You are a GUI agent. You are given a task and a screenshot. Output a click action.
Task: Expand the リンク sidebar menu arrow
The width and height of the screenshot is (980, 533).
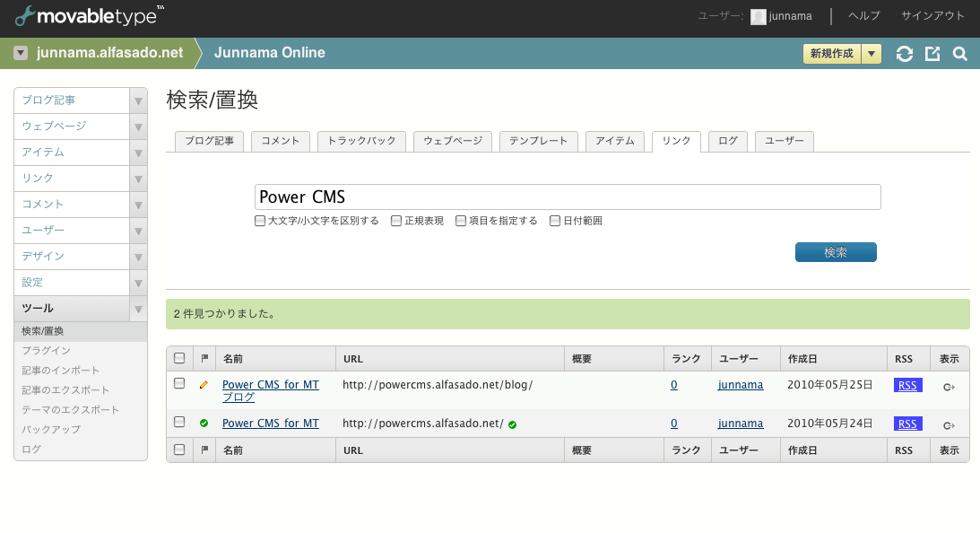click(x=138, y=179)
